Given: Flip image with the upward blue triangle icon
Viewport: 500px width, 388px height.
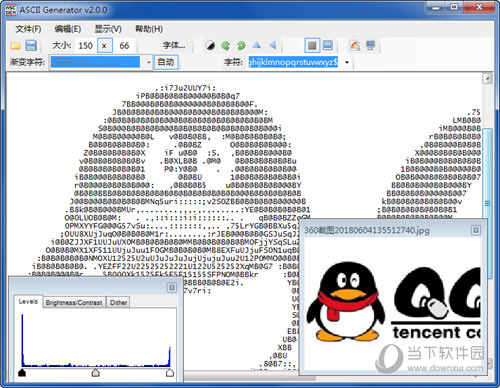Looking at the screenshot, I should (256, 45).
